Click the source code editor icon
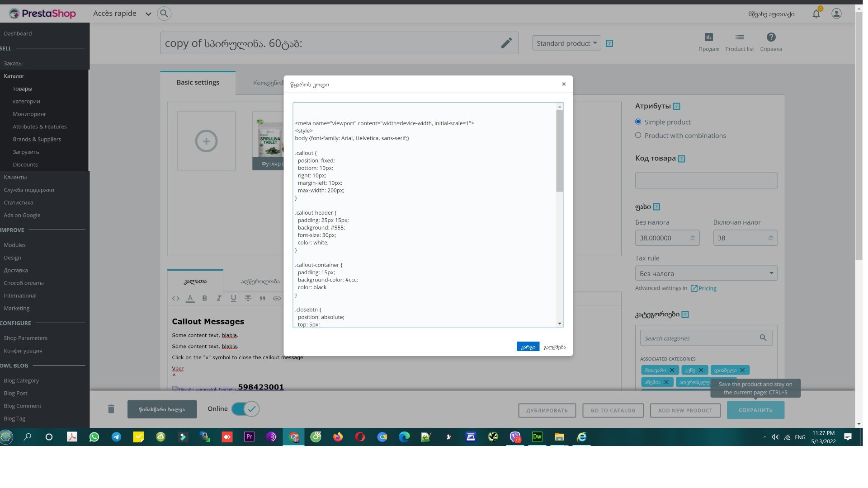Screen dimensions: 868x488 coord(175,298)
